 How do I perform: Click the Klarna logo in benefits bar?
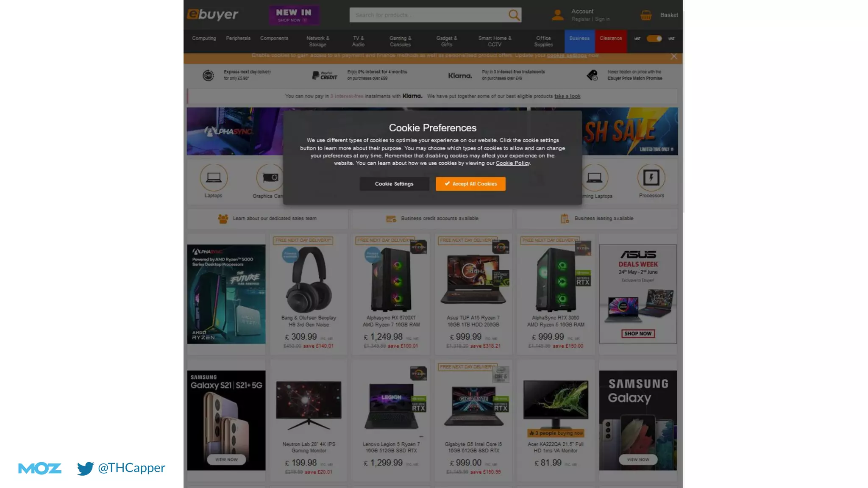460,75
